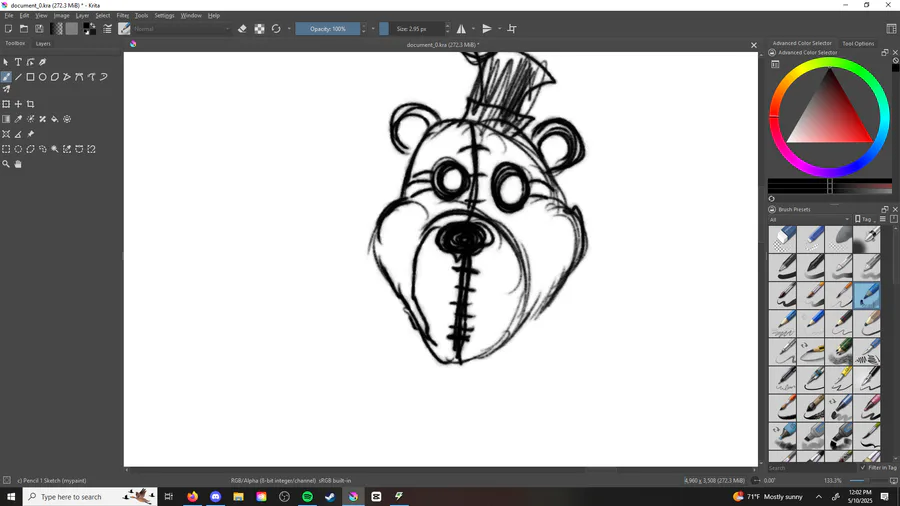The image size is (900, 506).
Task: Select the Assistant tool
Action: tap(6, 134)
